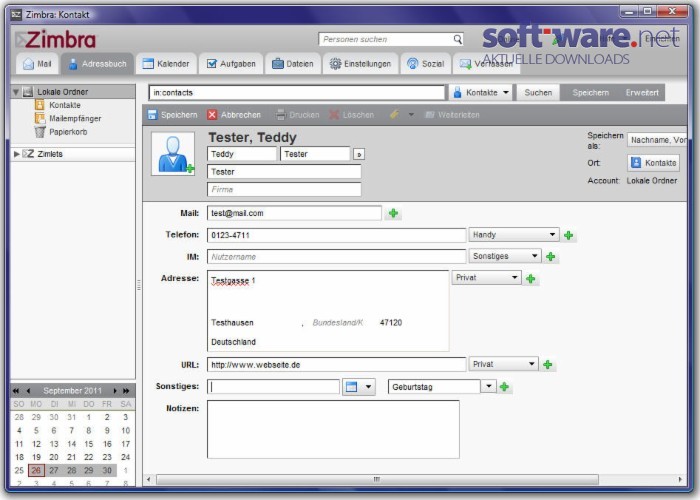Open the URL Privat type dropdown
This screenshot has width=700, height=500.
point(532,364)
